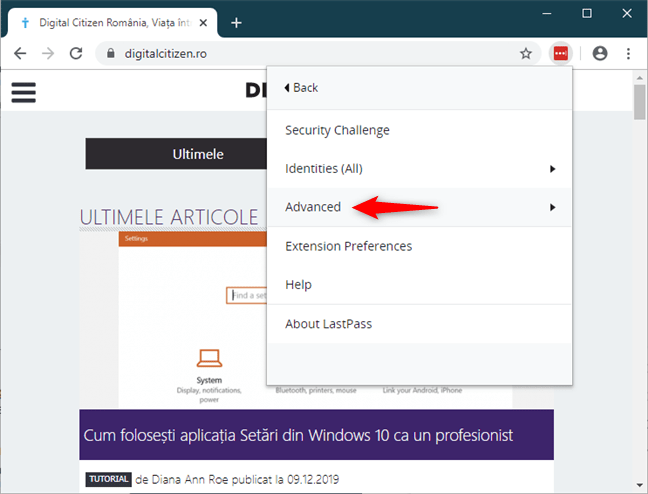Select the Digital Citizen România tab

[x=112, y=23]
